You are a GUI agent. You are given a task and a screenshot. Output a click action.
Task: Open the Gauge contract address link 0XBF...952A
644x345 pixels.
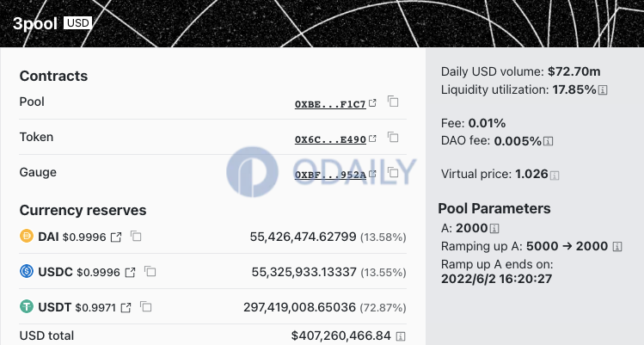[x=331, y=175]
